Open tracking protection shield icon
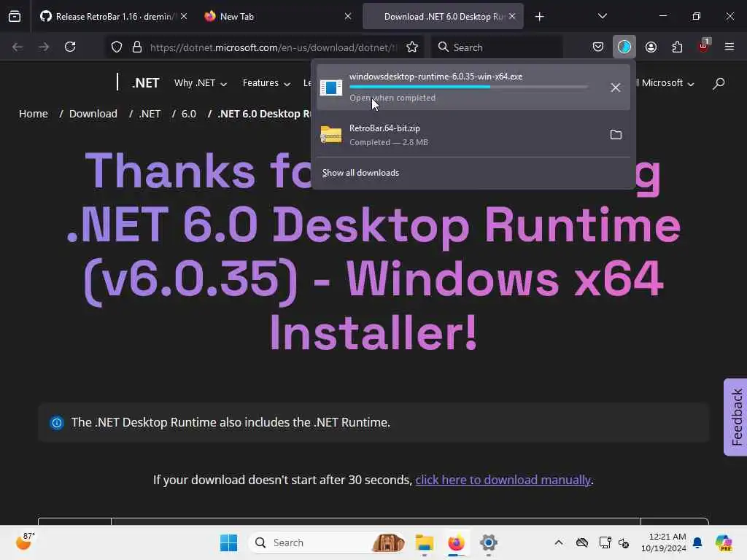Screen dimensions: 747x560 (x=117, y=47)
